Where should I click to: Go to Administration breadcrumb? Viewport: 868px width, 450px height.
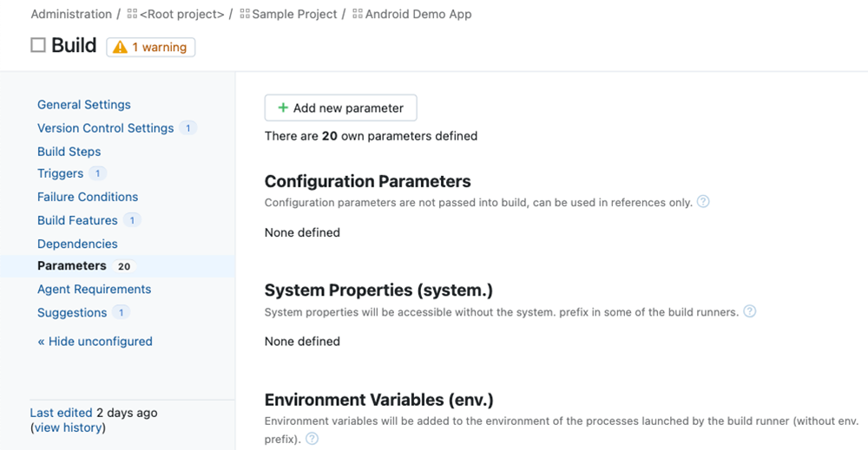pyautogui.click(x=71, y=14)
